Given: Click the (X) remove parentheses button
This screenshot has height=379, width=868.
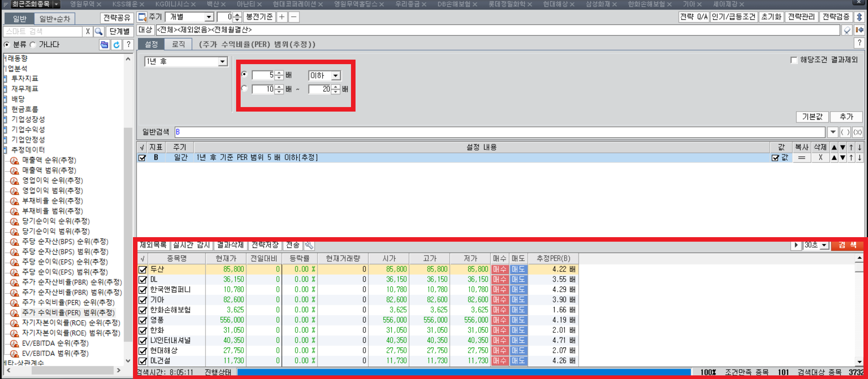Looking at the screenshot, I should (858, 132).
